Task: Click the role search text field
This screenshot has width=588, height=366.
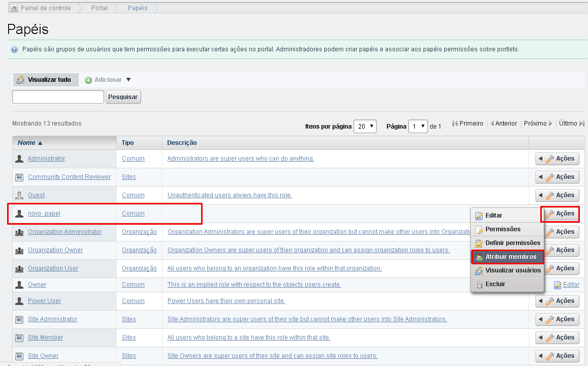Action: tap(58, 97)
